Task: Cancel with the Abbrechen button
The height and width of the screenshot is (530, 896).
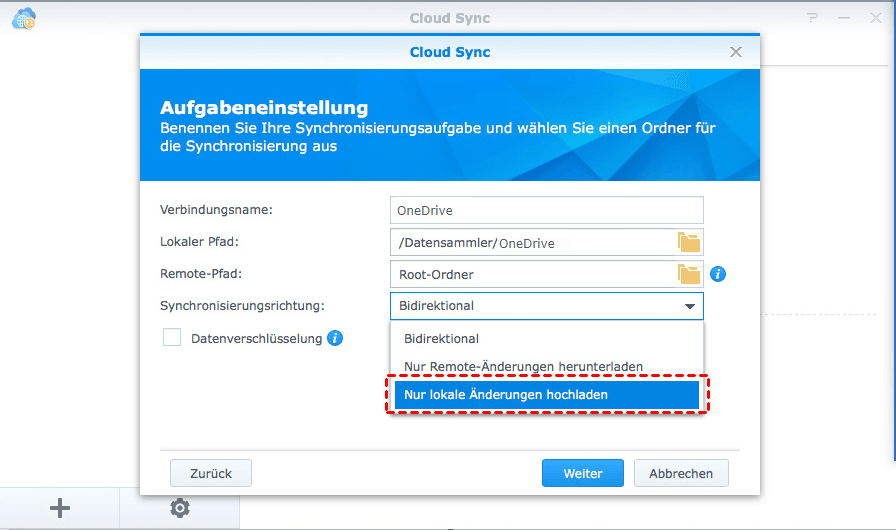Action: click(681, 473)
